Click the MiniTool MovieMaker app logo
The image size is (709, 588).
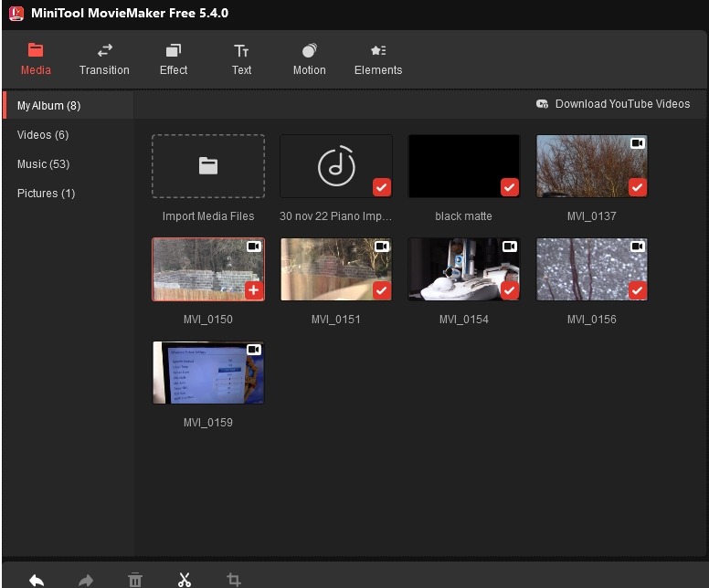tap(16, 13)
